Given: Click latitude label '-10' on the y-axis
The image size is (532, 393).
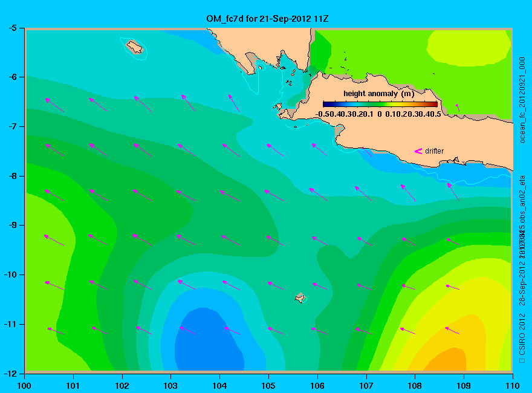Looking at the screenshot, I should click(10, 274).
